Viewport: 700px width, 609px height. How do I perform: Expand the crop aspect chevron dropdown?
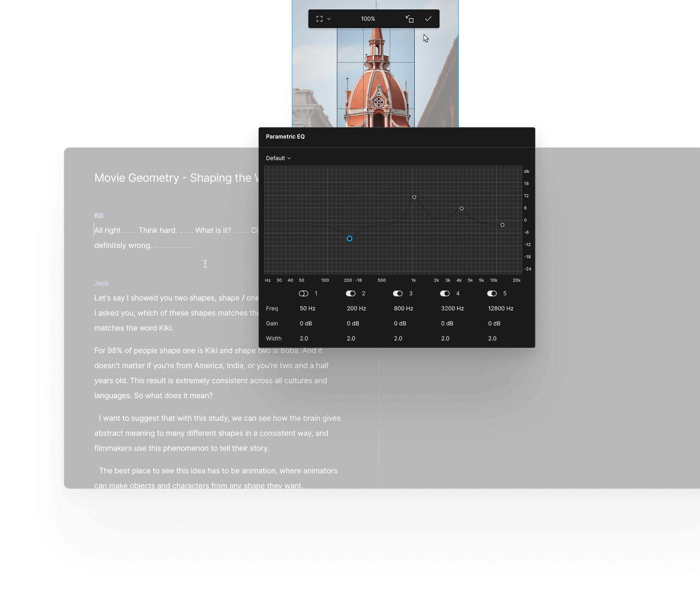click(x=329, y=19)
